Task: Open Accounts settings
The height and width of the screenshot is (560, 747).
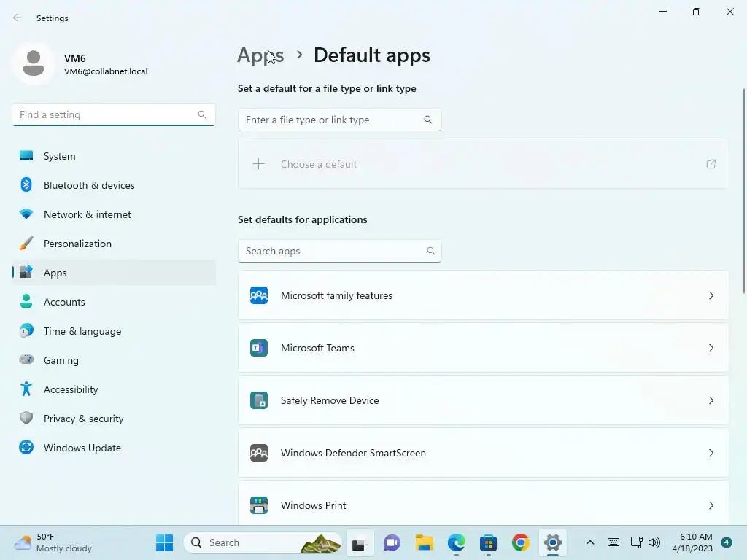Action: tap(113, 301)
